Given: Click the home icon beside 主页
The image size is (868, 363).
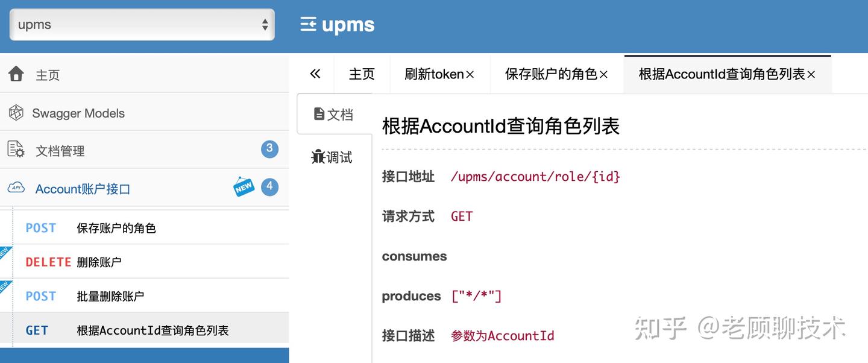Looking at the screenshot, I should 15,74.
